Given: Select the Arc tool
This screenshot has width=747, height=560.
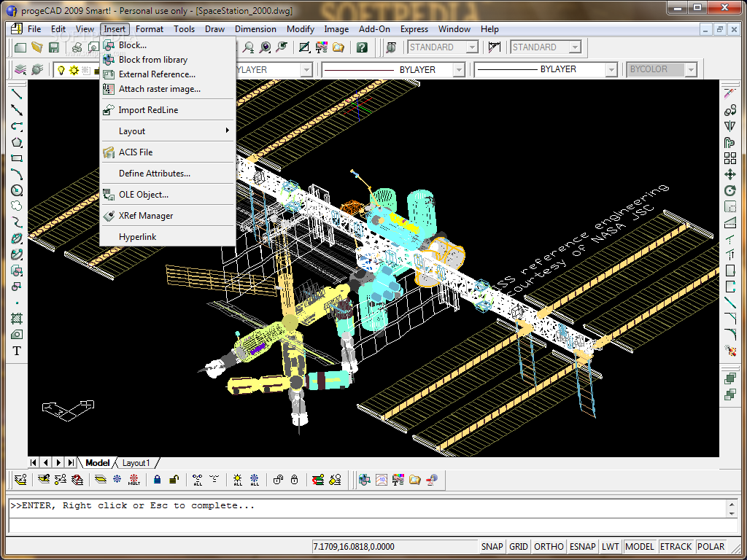Looking at the screenshot, I should 17,174.
